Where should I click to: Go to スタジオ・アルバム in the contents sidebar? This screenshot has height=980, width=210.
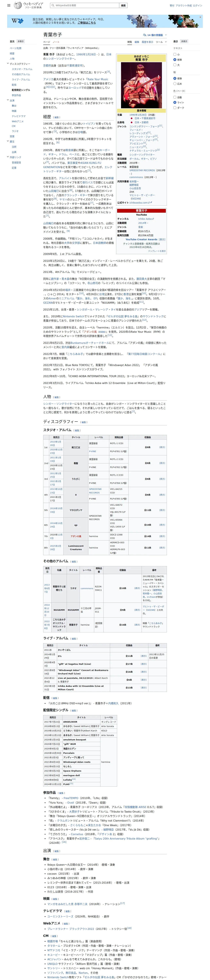coord(22,69)
